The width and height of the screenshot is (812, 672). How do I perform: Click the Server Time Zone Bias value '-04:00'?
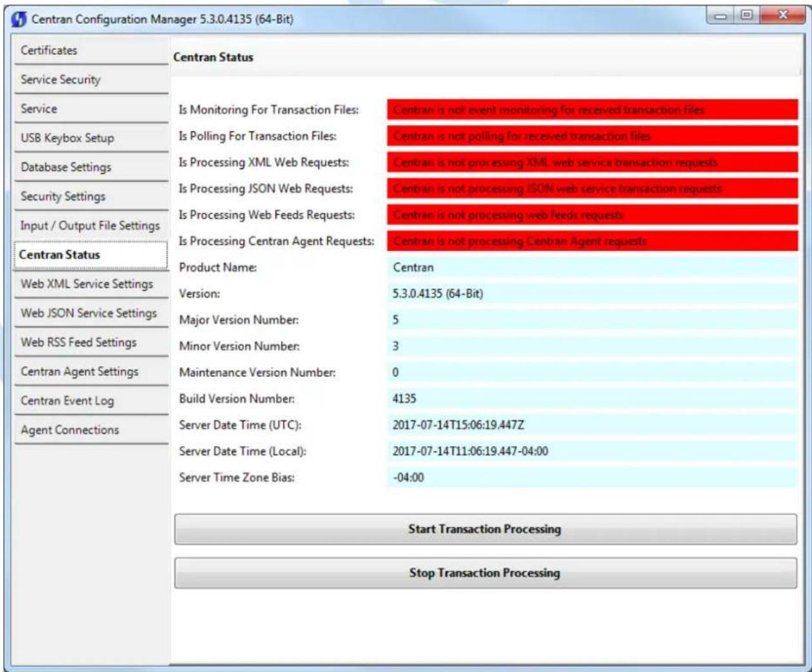tap(592, 478)
